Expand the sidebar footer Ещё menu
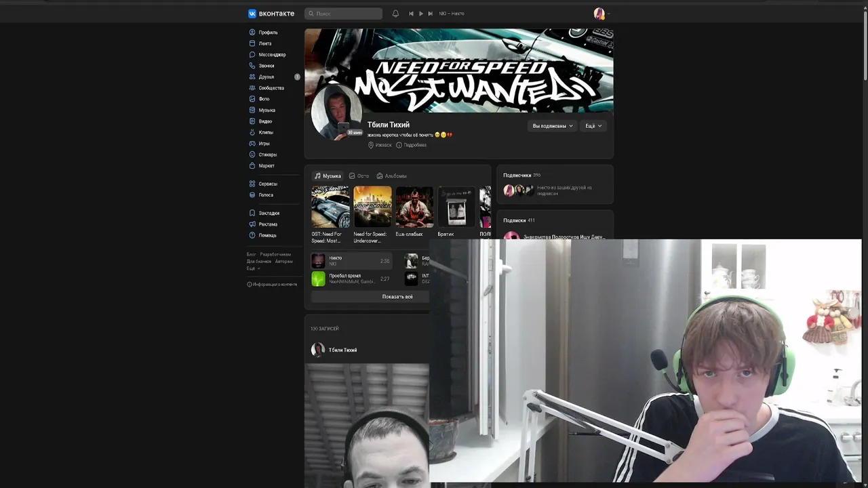Viewport: 868px width, 488px height. [253, 268]
